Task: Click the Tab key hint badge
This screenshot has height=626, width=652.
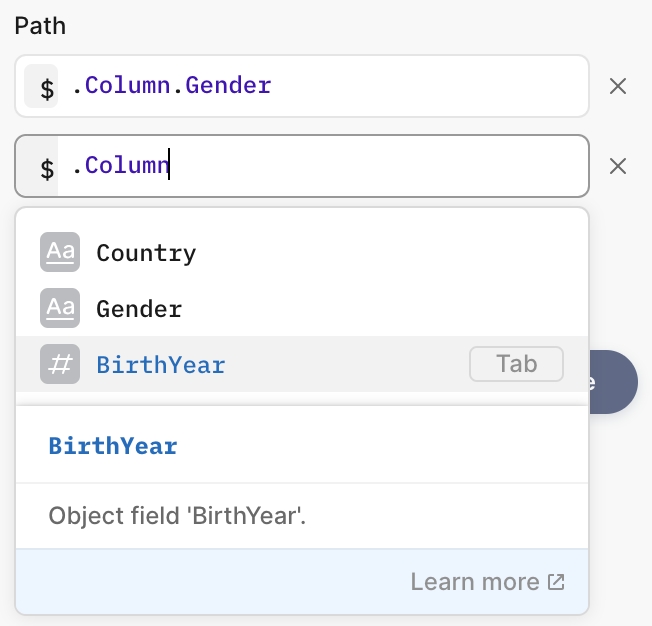Action: 516,364
